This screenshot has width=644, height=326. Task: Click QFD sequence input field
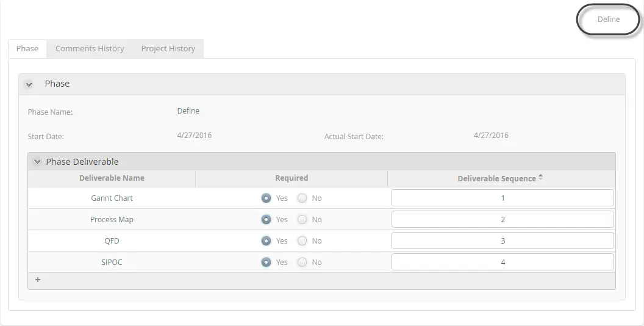point(503,241)
